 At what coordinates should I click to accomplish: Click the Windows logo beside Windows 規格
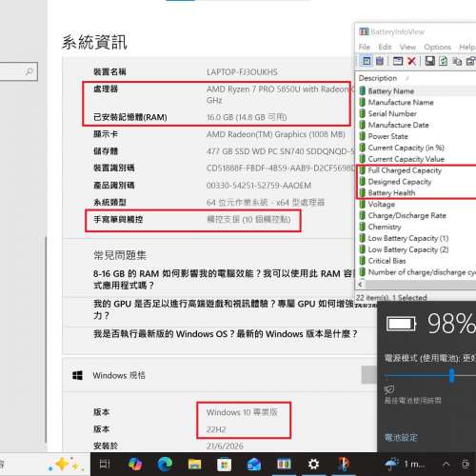(77, 375)
